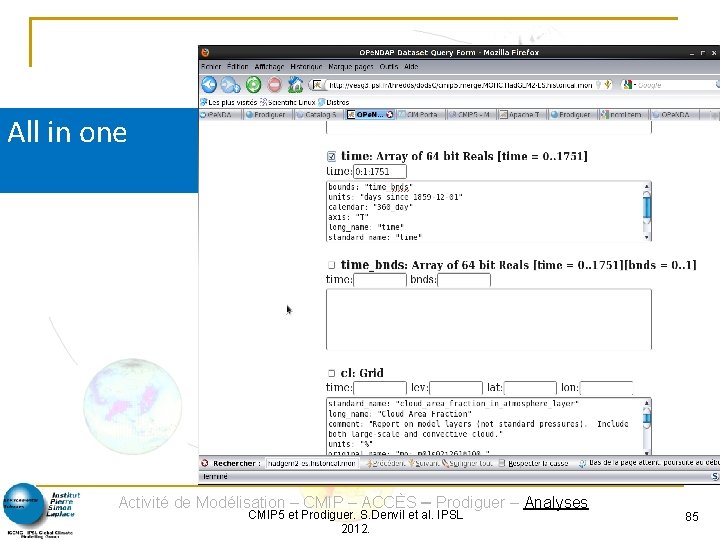Open the Historique menu
Screen dimensions: 720x540
[306, 67]
